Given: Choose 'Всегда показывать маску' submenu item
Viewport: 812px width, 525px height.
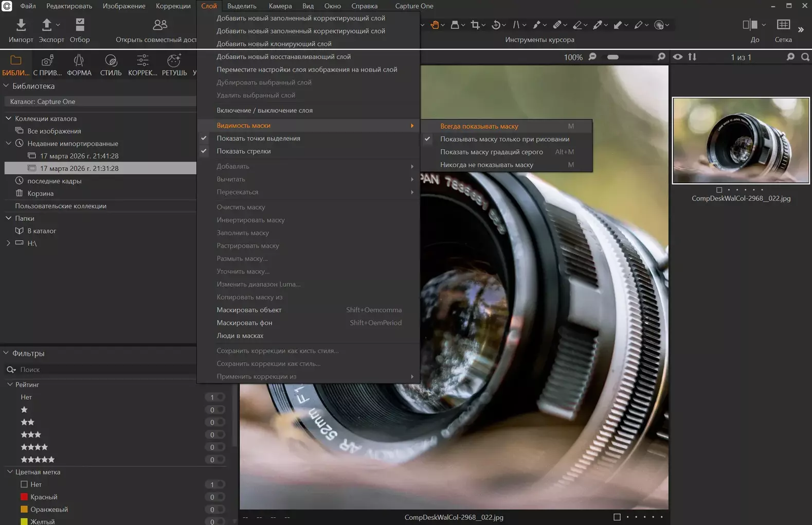Looking at the screenshot, I should (479, 126).
